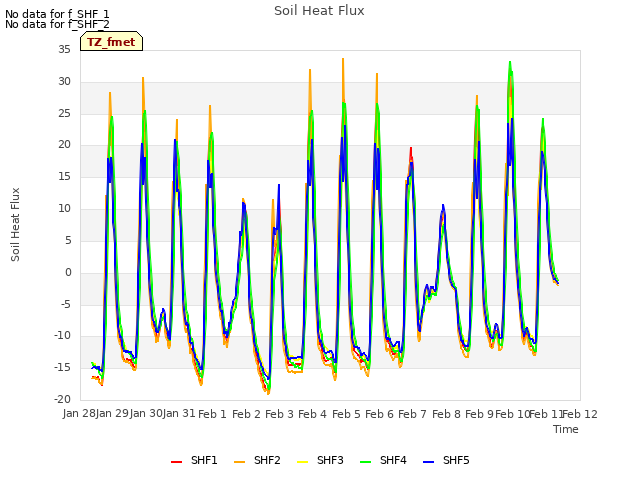Select the SHF1 legend label
Viewport: 640px width, 480px height.
[204, 460]
